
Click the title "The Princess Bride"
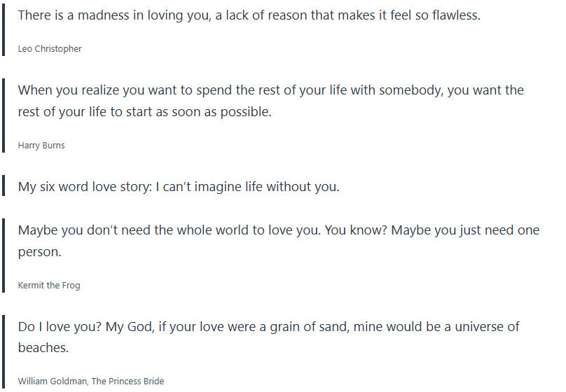[x=128, y=381]
